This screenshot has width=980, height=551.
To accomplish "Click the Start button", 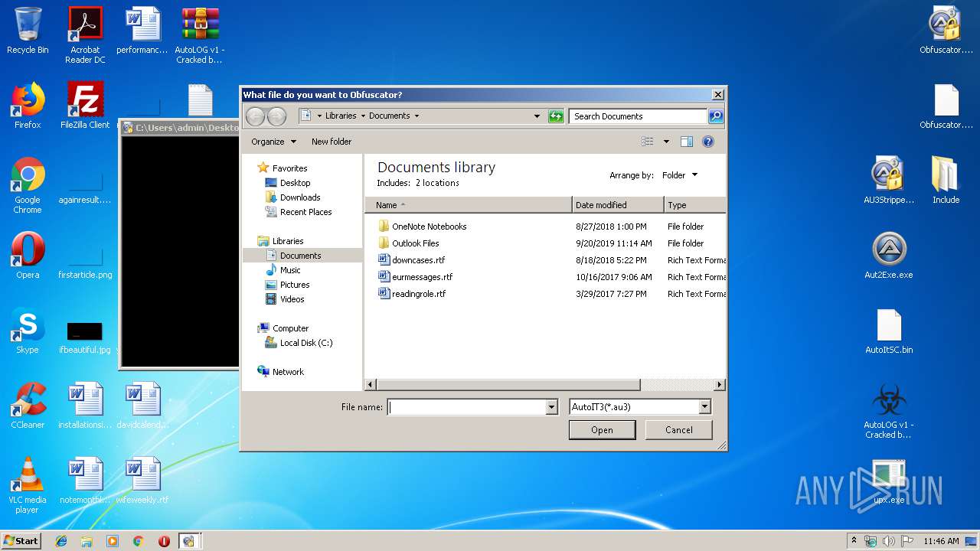I will point(21,541).
